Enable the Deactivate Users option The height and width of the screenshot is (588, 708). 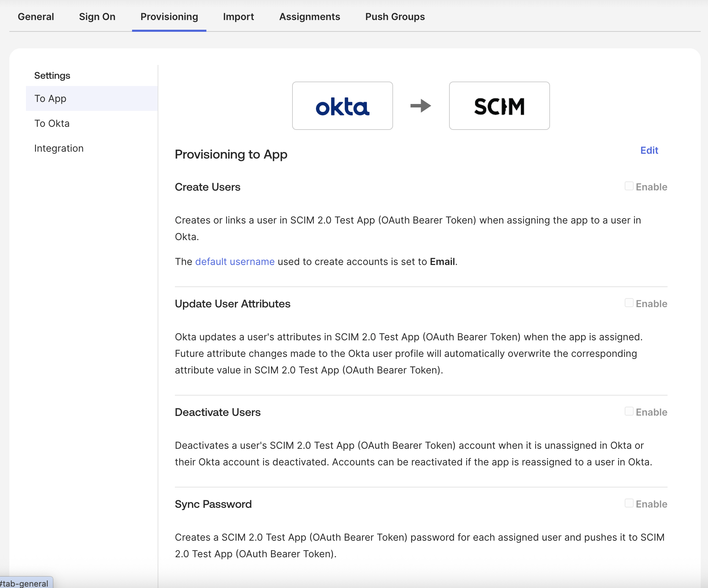coord(628,411)
